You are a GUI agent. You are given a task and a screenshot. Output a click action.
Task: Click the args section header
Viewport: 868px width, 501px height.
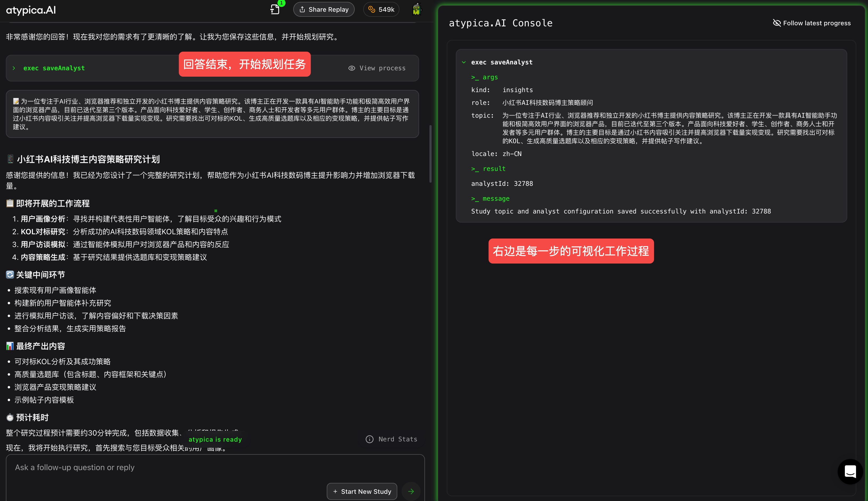pyautogui.click(x=485, y=77)
